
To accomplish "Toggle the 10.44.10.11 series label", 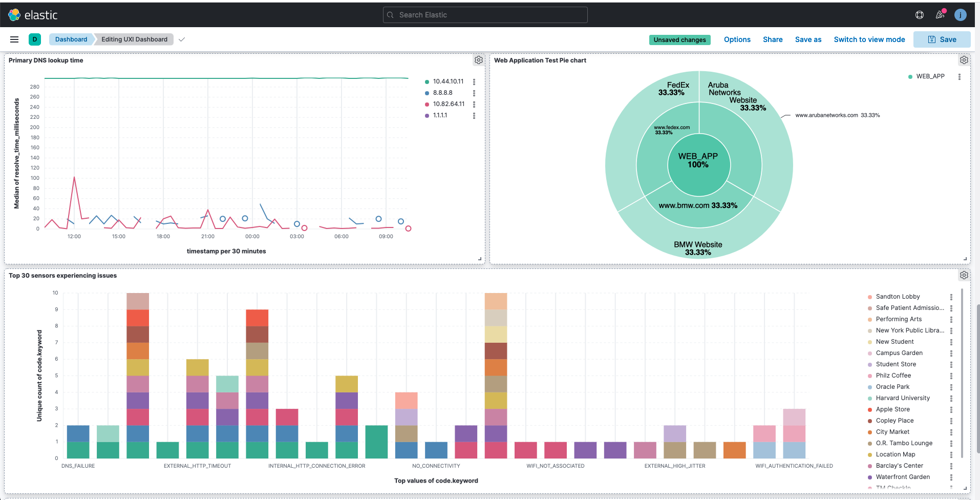I will [448, 81].
